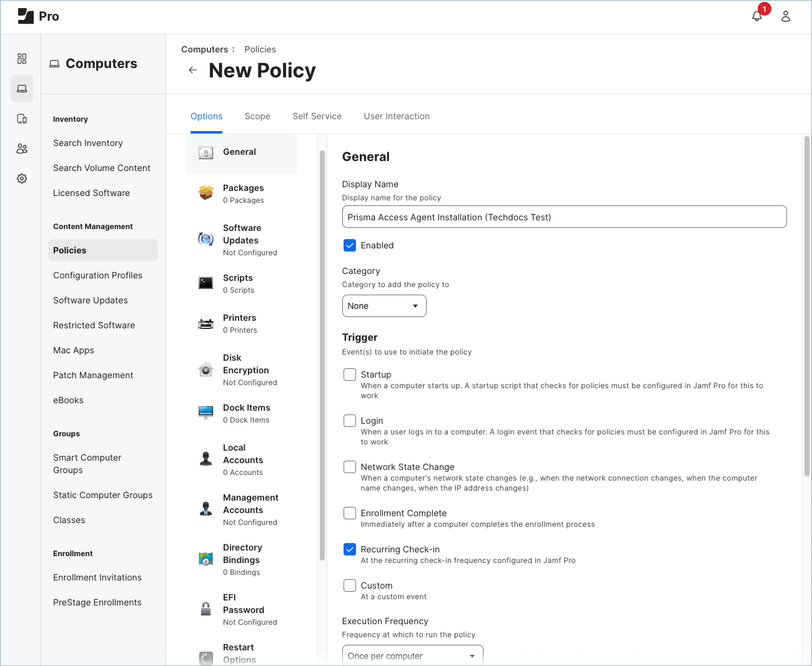Open Configuration Profiles in the sidebar

[x=97, y=275]
